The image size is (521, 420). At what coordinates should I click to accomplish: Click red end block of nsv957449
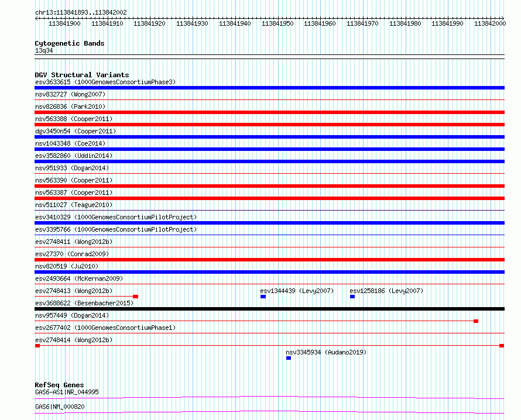coord(476,321)
